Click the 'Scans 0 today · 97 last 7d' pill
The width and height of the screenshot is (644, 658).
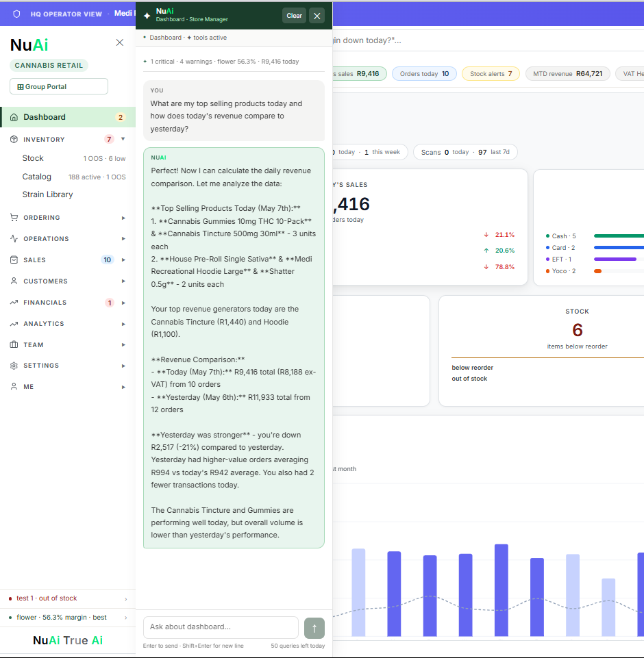(x=465, y=152)
